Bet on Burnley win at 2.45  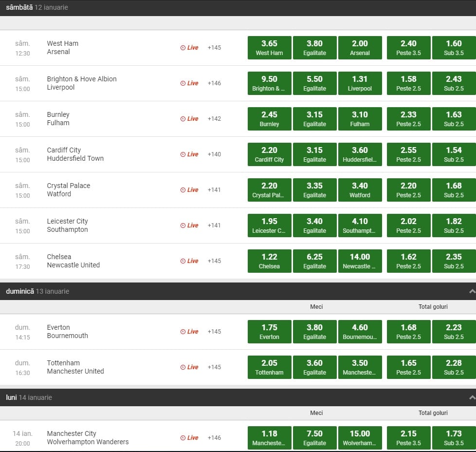[269, 119]
